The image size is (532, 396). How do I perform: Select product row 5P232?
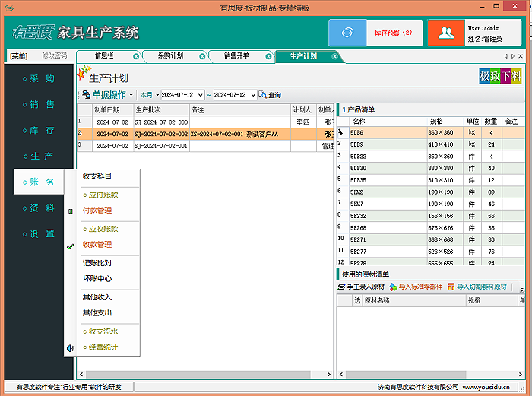(x=431, y=216)
